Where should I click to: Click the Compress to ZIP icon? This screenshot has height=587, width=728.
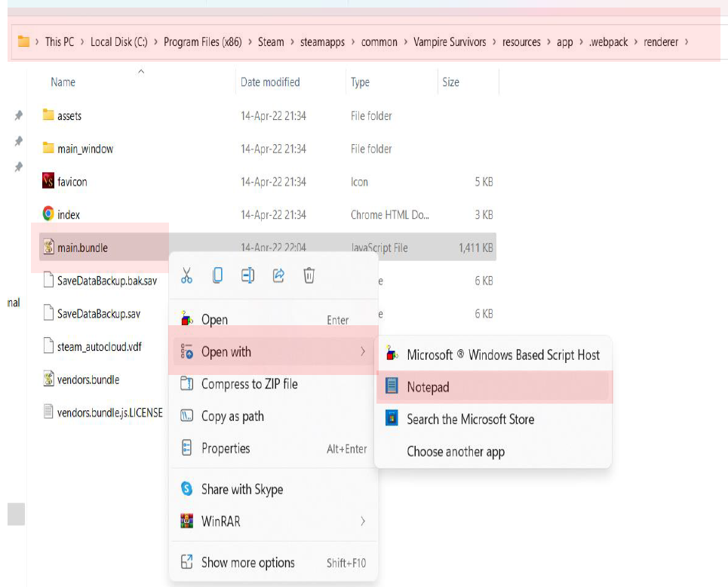[x=186, y=383]
